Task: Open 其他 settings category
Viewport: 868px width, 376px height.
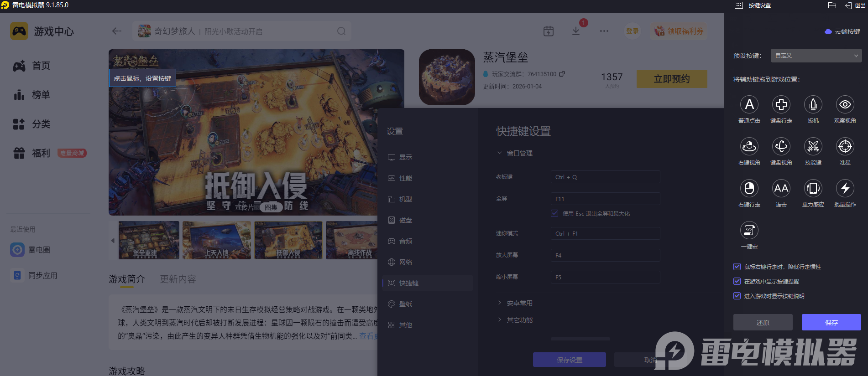Action: pos(428,325)
